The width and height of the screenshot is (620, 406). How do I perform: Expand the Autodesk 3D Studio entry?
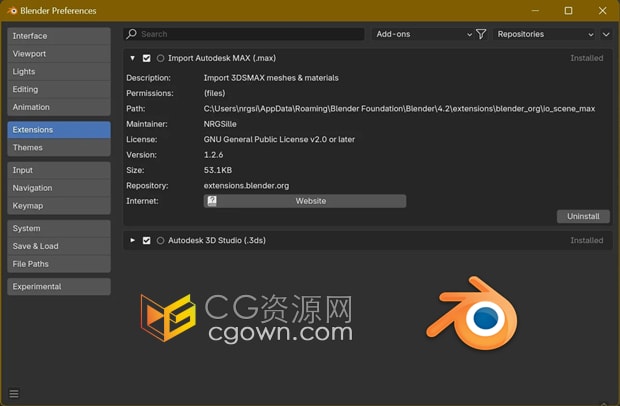click(132, 240)
